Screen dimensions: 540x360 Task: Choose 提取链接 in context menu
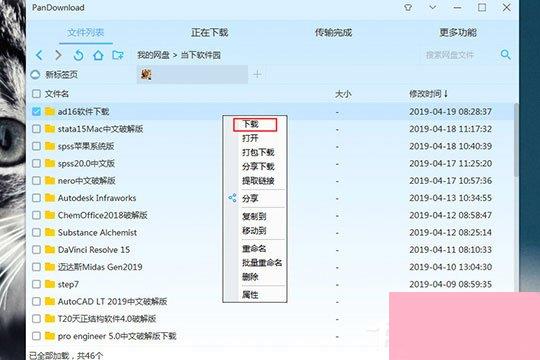coord(258,181)
